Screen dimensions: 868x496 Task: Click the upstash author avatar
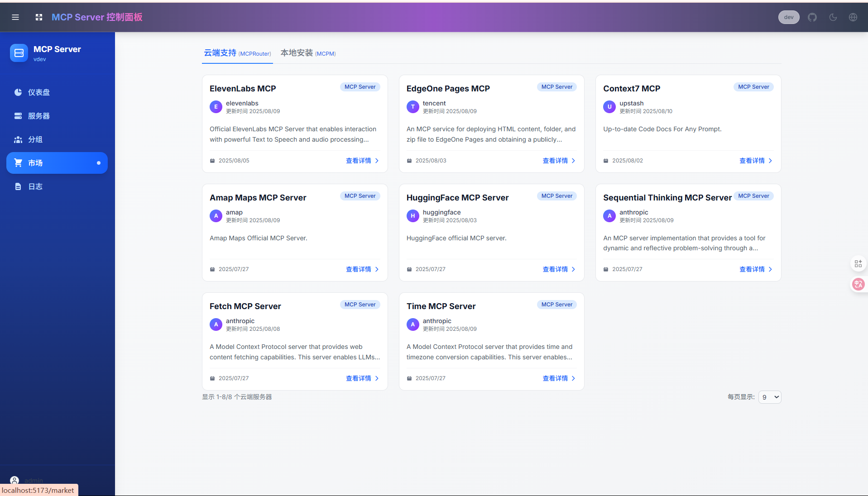click(609, 107)
